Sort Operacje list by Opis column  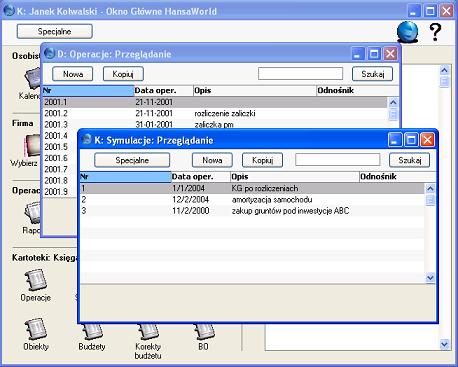pyautogui.click(x=255, y=91)
